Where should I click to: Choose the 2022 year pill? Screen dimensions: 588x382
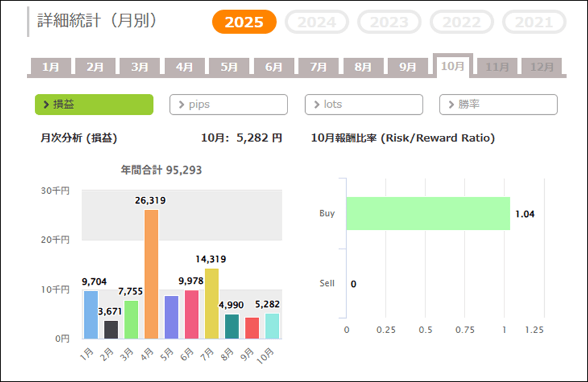[x=462, y=22]
